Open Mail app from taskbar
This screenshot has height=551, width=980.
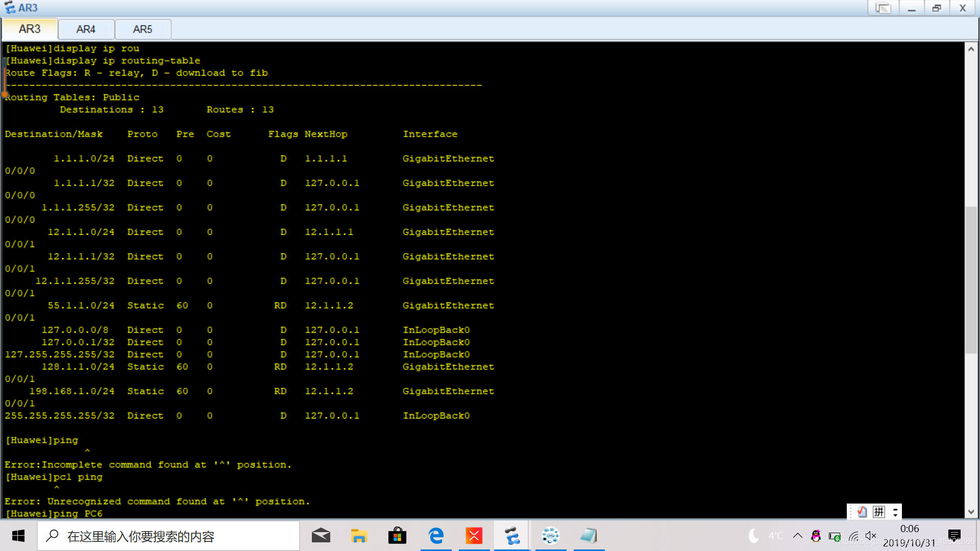[321, 536]
